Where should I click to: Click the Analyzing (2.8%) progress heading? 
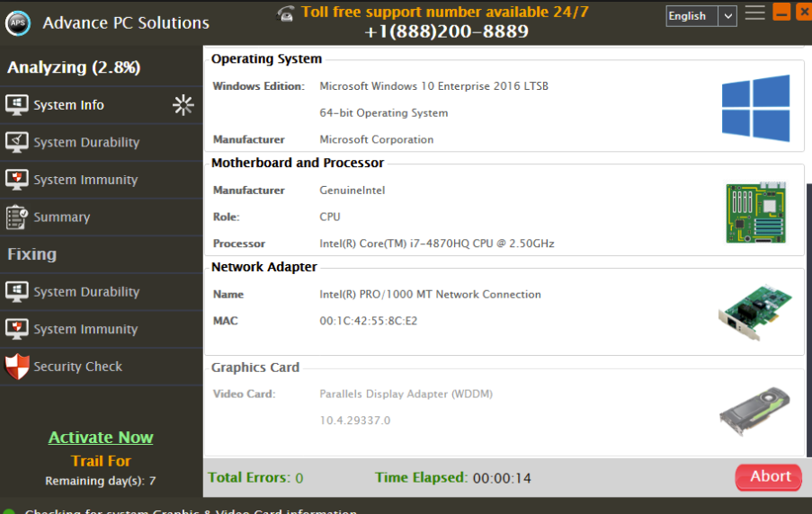click(74, 67)
